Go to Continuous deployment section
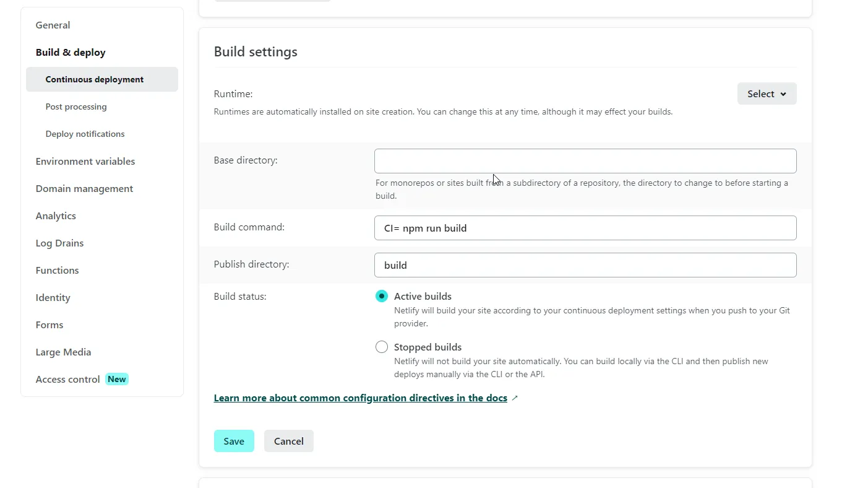 pyautogui.click(x=95, y=80)
